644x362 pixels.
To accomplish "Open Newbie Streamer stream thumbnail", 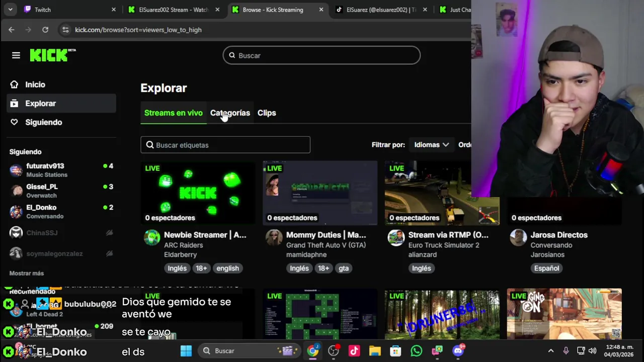I will pyautogui.click(x=198, y=193).
